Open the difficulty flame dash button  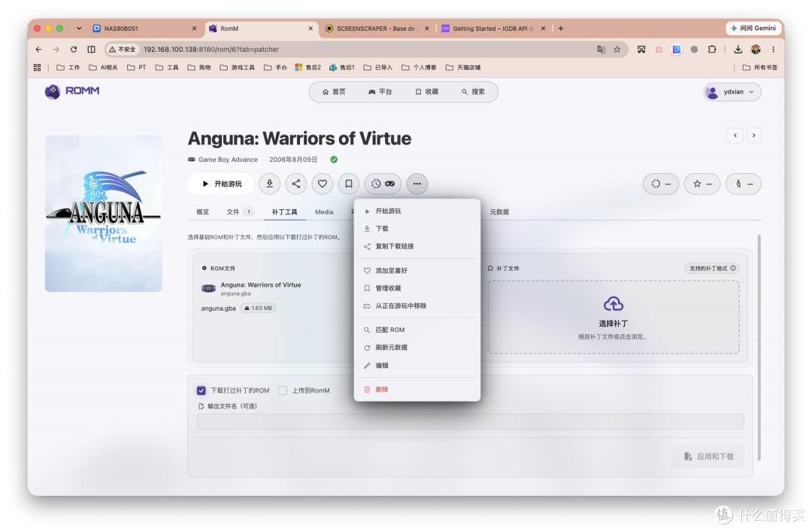coord(744,184)
